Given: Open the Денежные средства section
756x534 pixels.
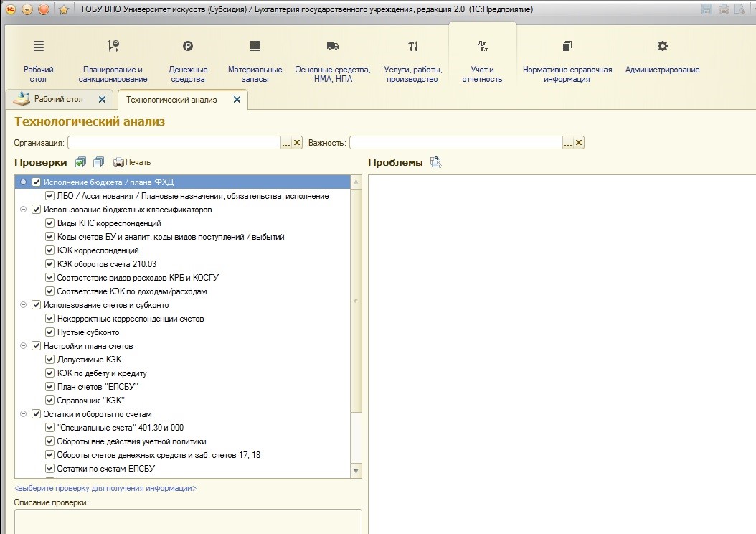Looking at the screenshot, I should click(187, 61).
